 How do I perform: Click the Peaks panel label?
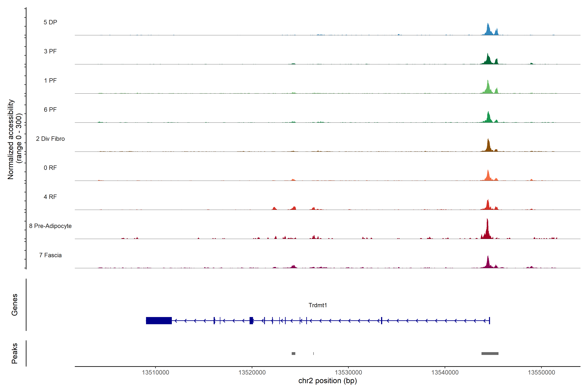pyautogui.click(x=15, y=353)
